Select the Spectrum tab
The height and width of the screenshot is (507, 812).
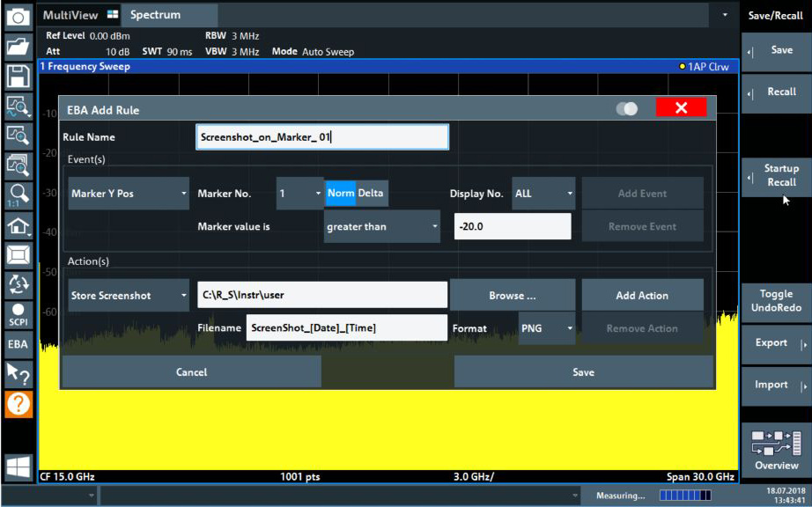click(x=156, y=15)
